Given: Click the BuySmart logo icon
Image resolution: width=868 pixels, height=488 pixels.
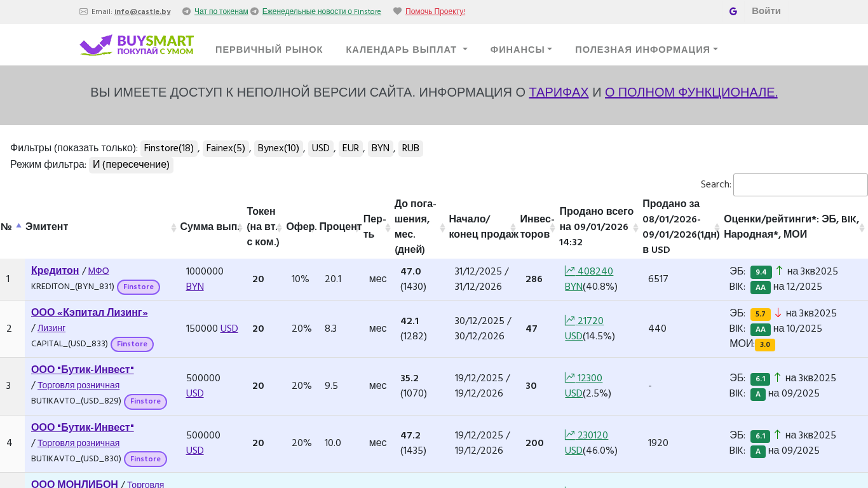Looking at the screenshot, I should point(96,45).
